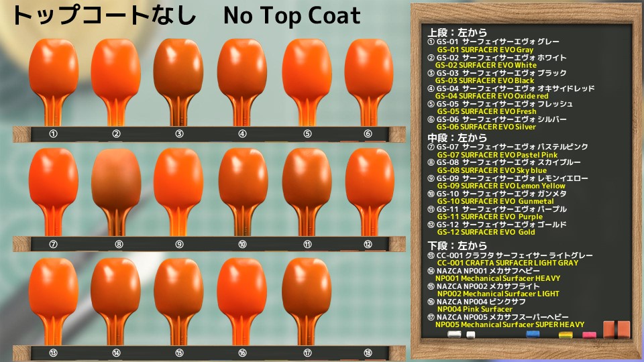Click the pink chalk on chalkboard tray
644x362 pixels.
tap(590, 335)
